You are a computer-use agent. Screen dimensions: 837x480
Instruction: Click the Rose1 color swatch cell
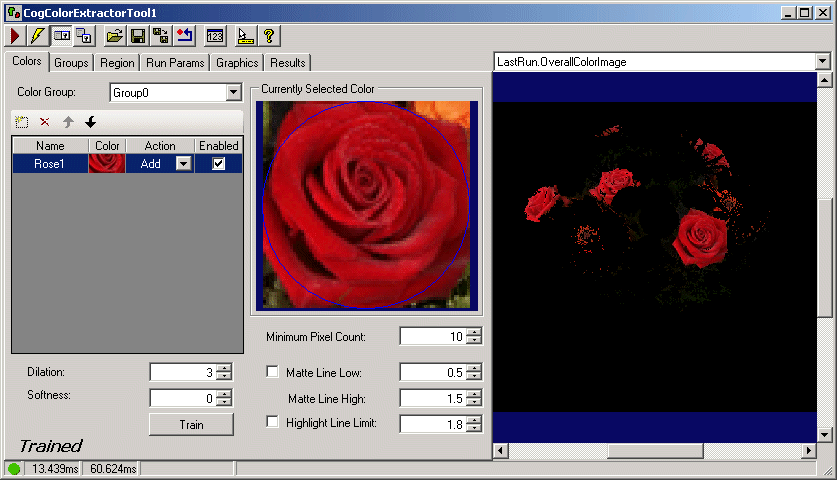tap(107, 163)
